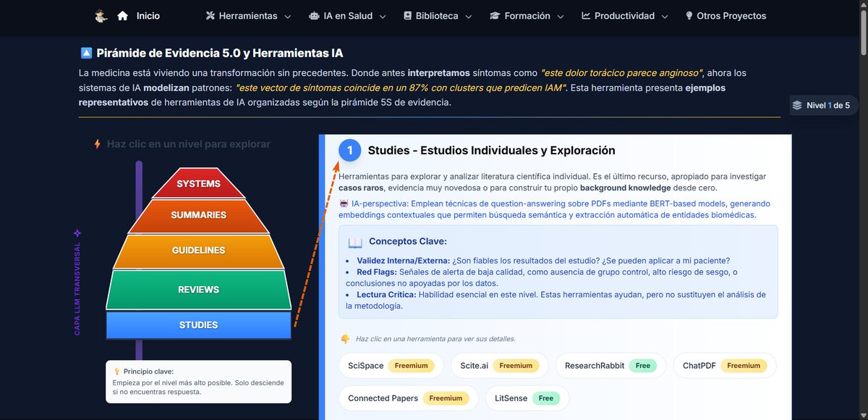This screenshot has width=868, height=420.
Task: Click the chart icon next to Productividad
Action: pyautogui.click(x=589, y=14)
